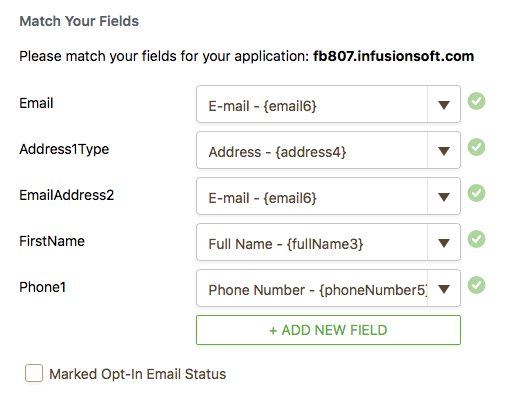This screenshot has width=513, height=403.
Task: Add a new field with the green button
Action: click(328, 330)
